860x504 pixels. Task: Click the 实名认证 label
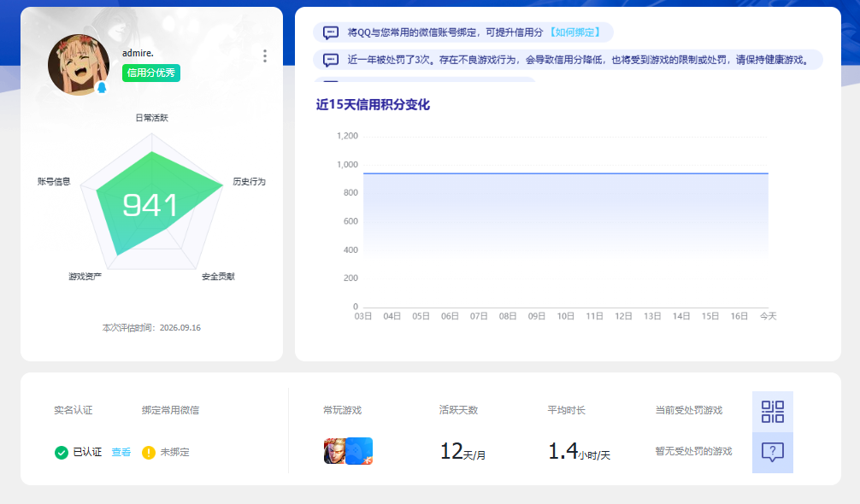pos(73,410)
